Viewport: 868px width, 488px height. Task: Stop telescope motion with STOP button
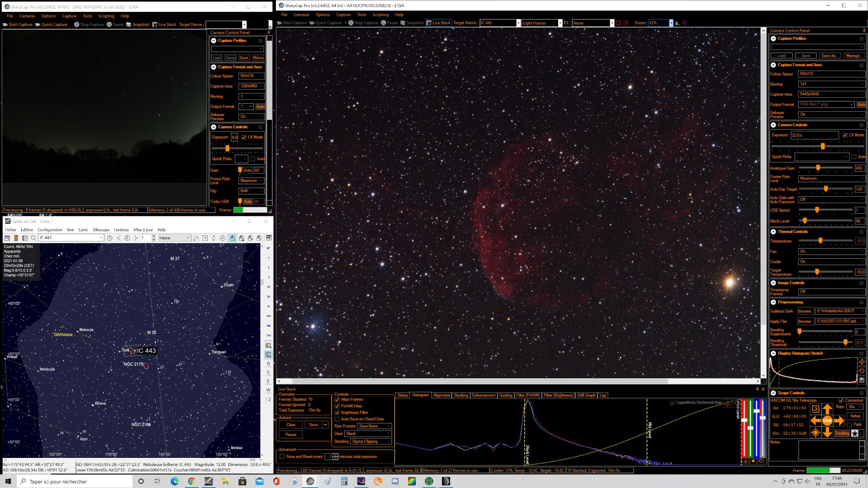(827, 421)
